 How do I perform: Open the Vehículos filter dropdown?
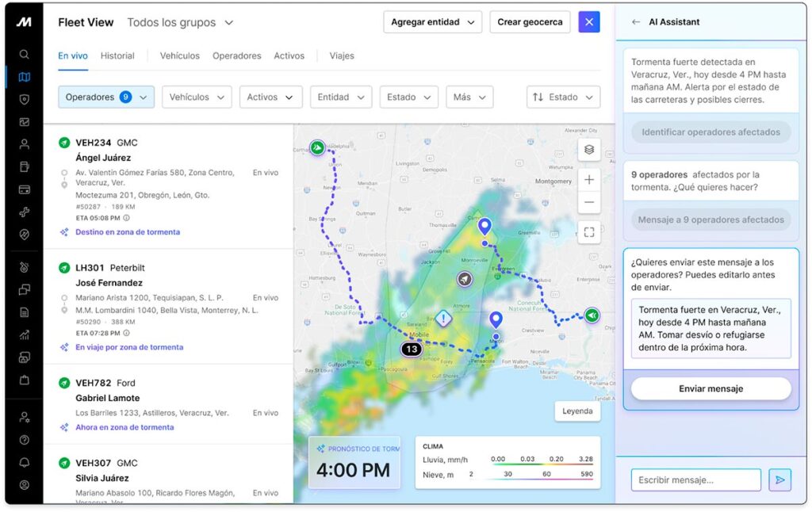click(197, 97)
